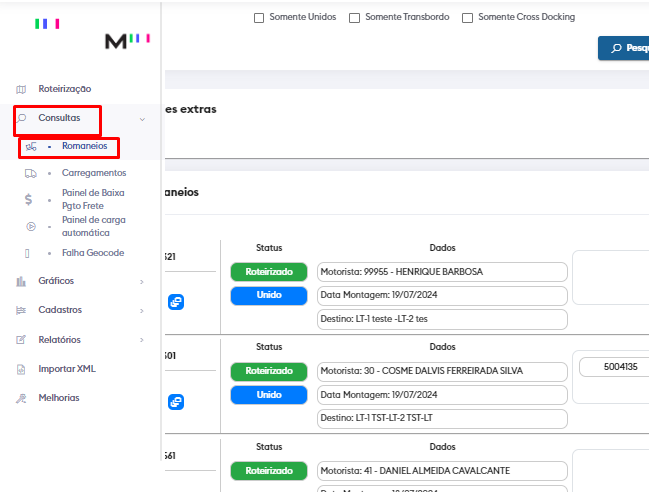Collapse the Consultas menu chevron
This screenshot has height=492, width=649.
(142, 119)
